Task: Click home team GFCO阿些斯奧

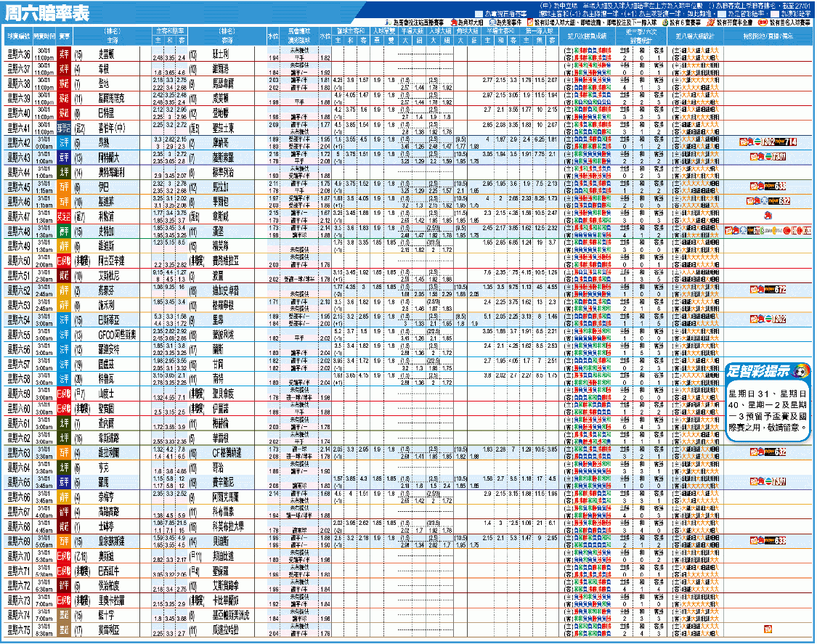Action: tap(117, 334)
